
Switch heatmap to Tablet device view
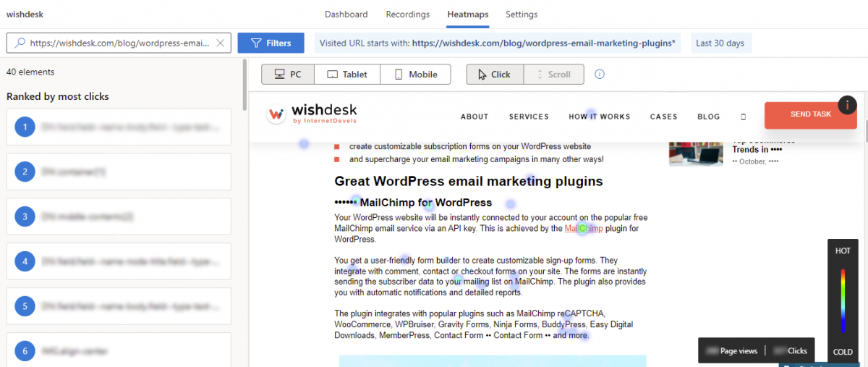pos(346,75)
